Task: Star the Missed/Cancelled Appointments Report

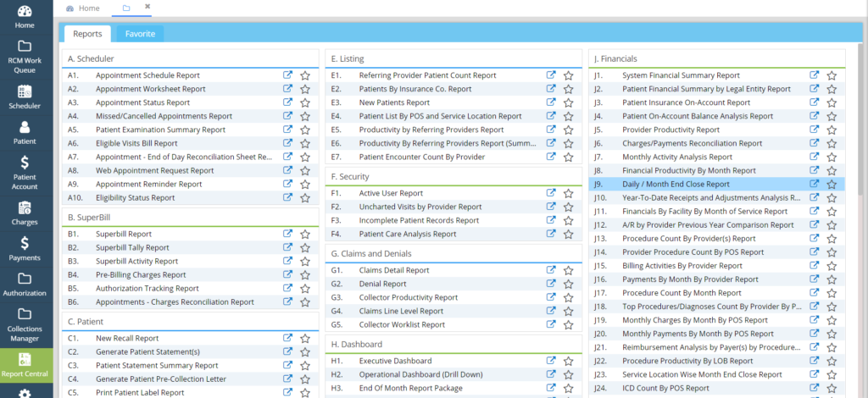Action: tap(305, 116)
